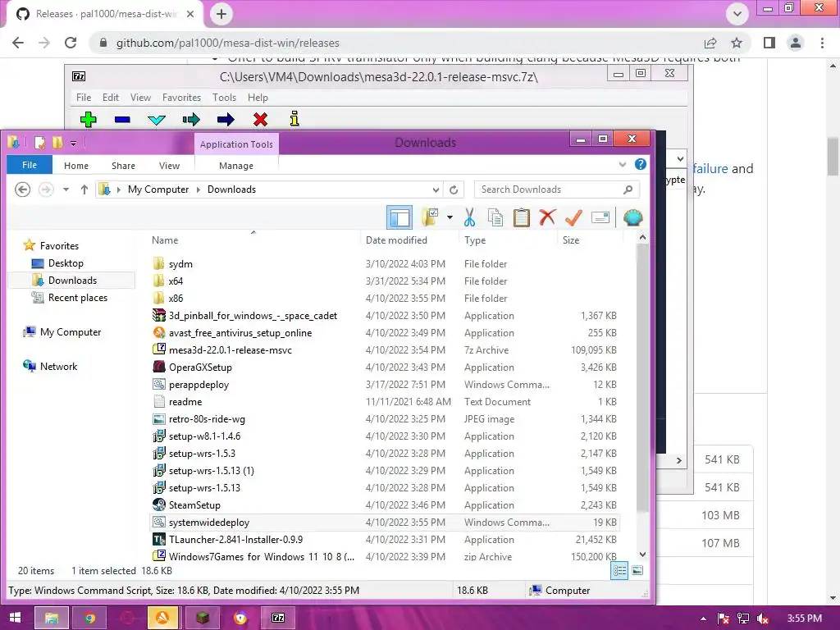The height and width of the screenshot is (630, 840).
Task: Click the scissors Cut icon
Action: point(469,217)
